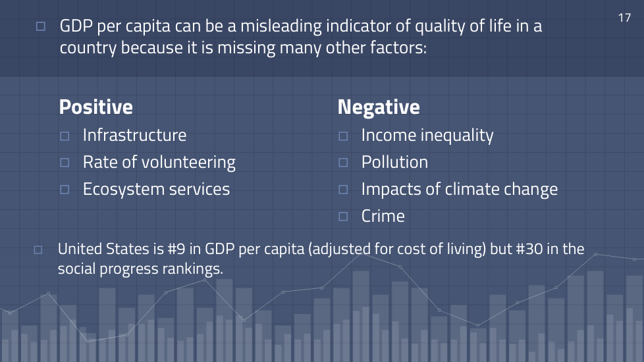Select the bullet marker next to Pollution
Image resolution: width=644 pixels, height=362 pixels.
tap(343, 163)
